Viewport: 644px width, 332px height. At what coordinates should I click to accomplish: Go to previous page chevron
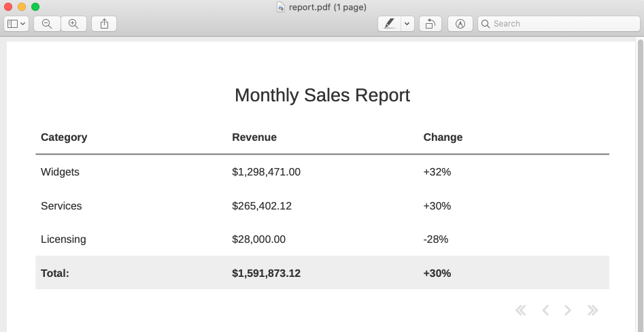pos(545,310)
